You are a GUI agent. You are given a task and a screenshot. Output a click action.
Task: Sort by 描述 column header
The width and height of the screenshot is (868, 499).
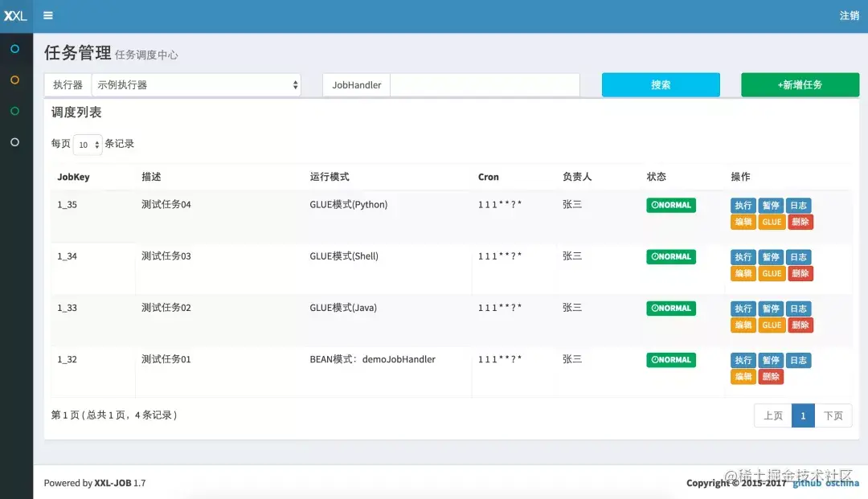[151, 177]
